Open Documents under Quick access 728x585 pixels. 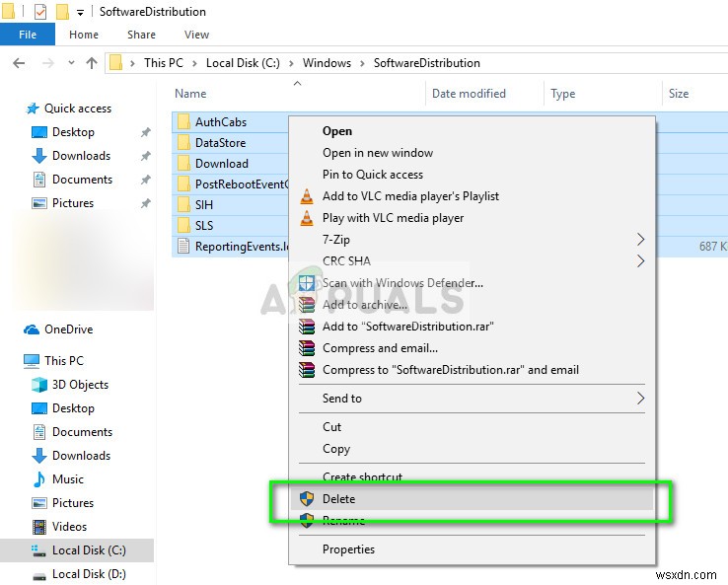tap(82, 180)
